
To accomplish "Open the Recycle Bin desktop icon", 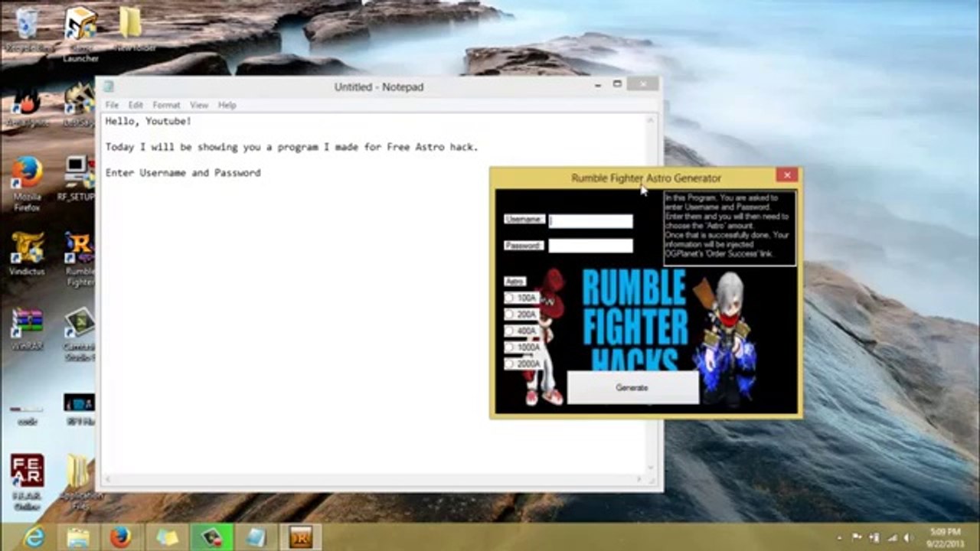I will (x=29, y=29).
